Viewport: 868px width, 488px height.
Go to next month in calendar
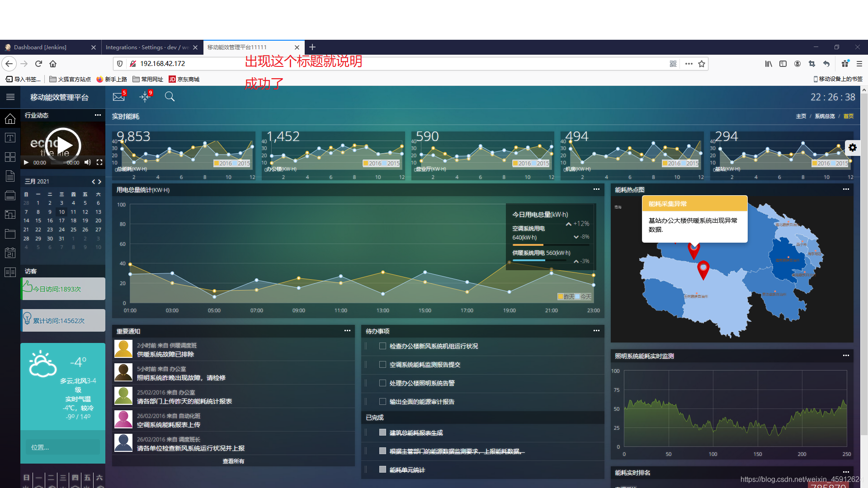coord(100,182)
